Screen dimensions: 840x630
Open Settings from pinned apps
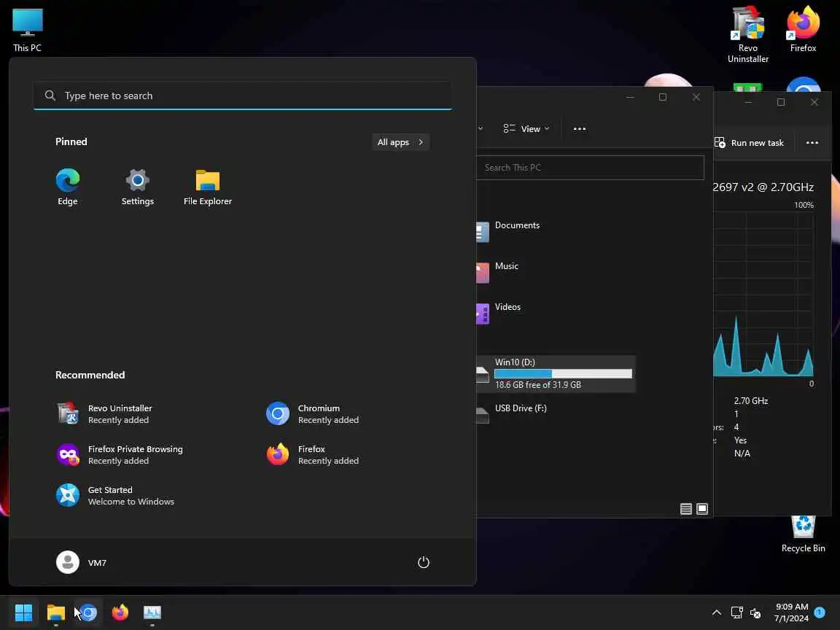[137, 187]
